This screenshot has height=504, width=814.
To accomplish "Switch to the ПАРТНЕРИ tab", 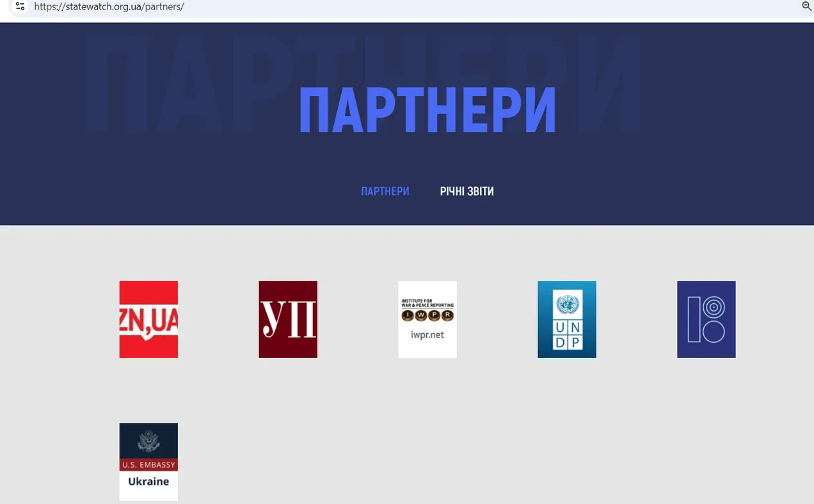I will click(385, 191).
